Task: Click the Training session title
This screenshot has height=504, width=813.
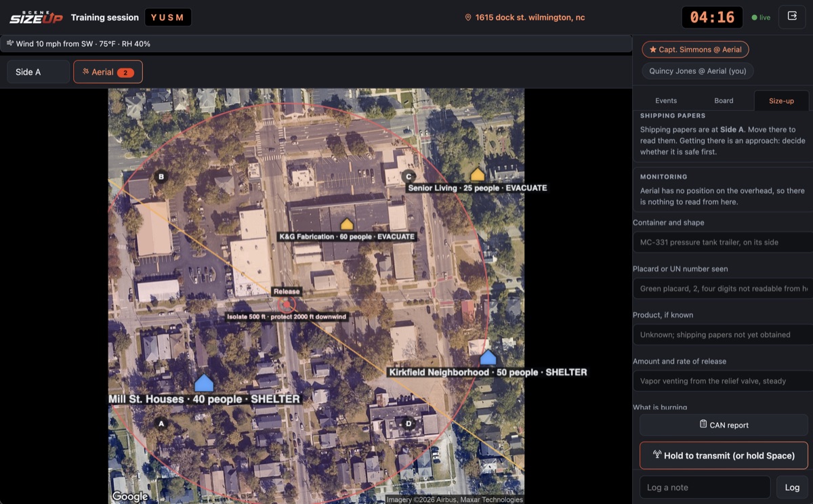Action: 104,18
